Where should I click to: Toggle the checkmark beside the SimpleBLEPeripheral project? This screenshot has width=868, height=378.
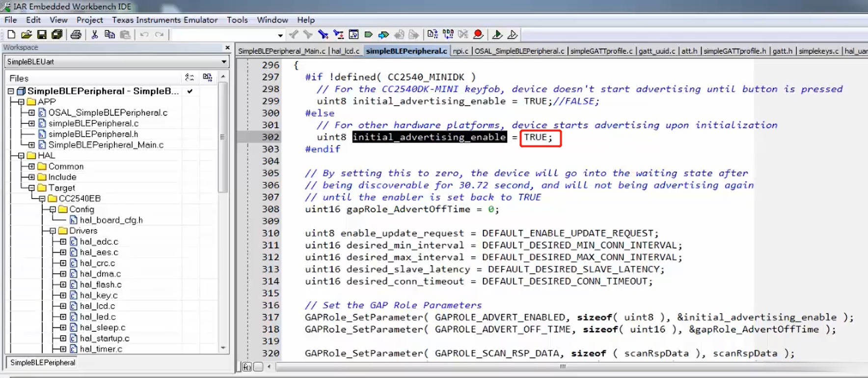190,91
